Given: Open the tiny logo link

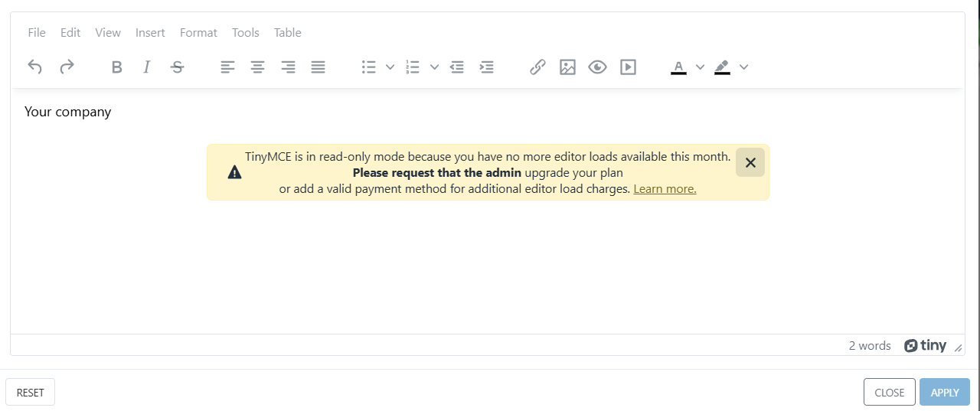Looking at the screenshot, I should click(x=925, y=345).
